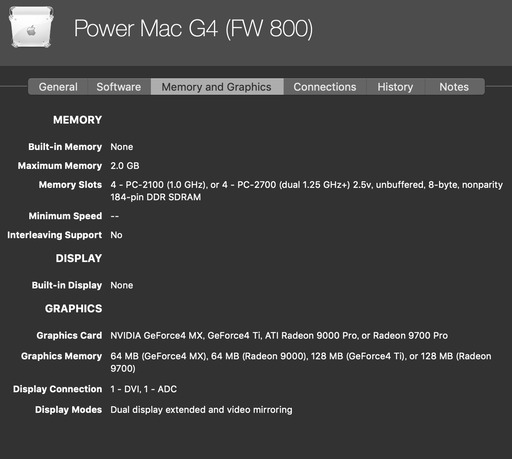
Task: Click the GRAPHICS section heading
Action: coord(74,309)
